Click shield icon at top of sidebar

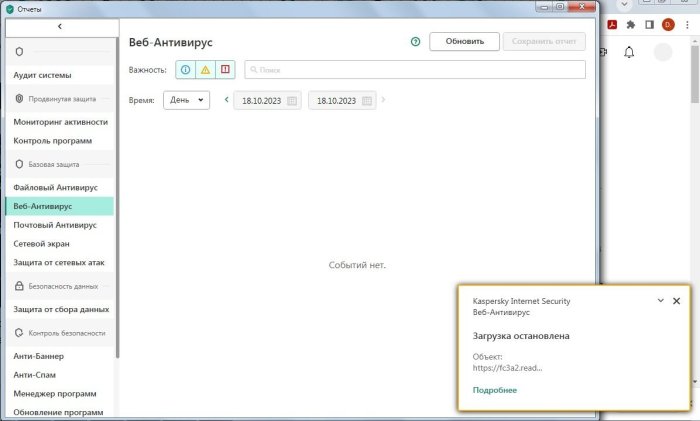[19, 52]
